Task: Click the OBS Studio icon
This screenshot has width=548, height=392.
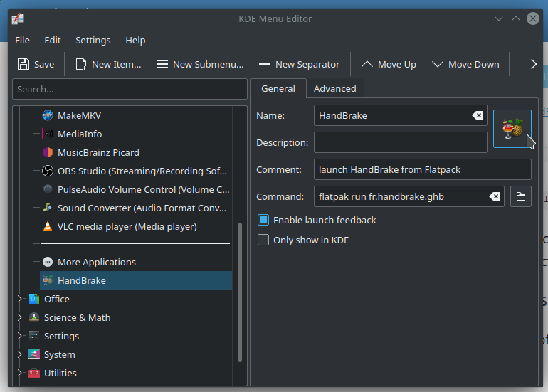Action: coord(48,171)
